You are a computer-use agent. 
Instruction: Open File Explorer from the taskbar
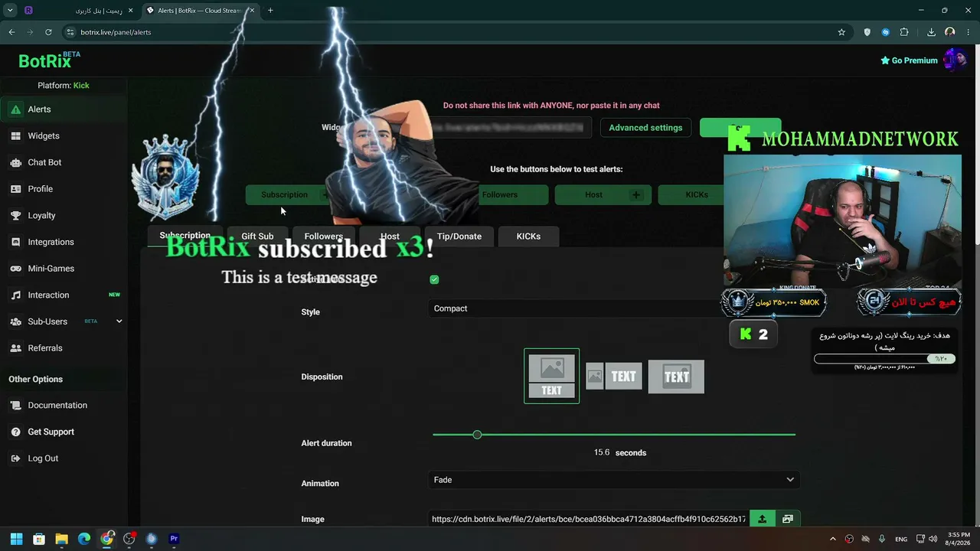point(61,539)
